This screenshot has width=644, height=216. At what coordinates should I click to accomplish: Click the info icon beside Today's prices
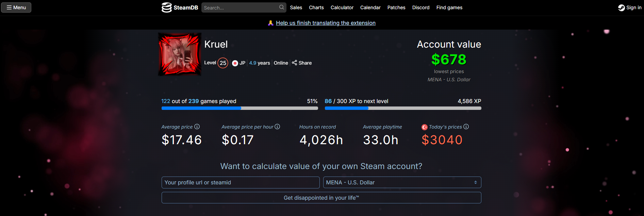point(466,127)
